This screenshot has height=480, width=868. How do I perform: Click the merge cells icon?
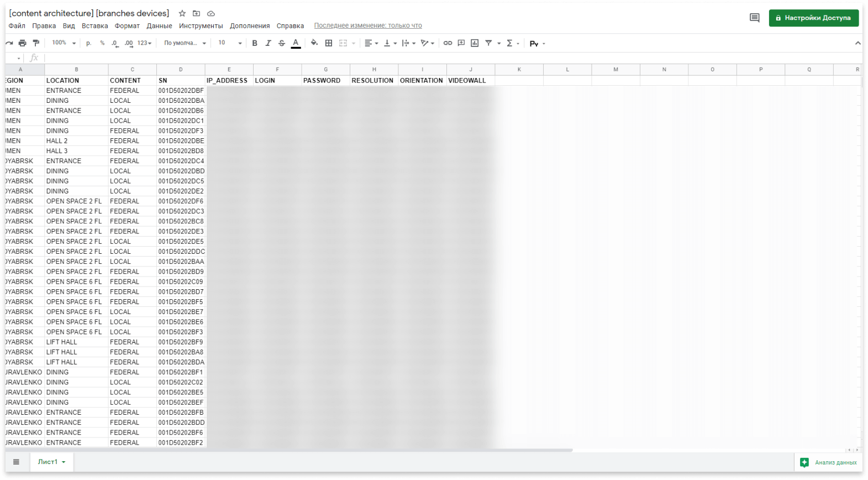(343, 43)
